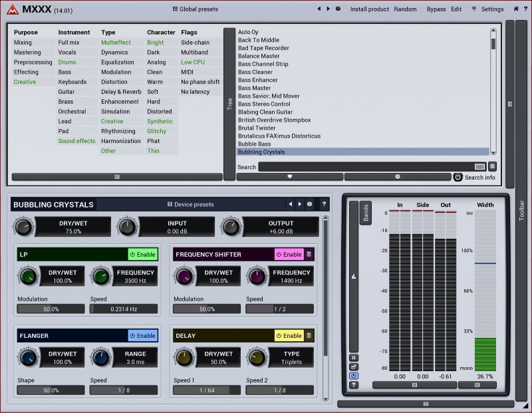Click the Bypass button
The width and height of the screenshot is (532, 413).
(436, 9)
